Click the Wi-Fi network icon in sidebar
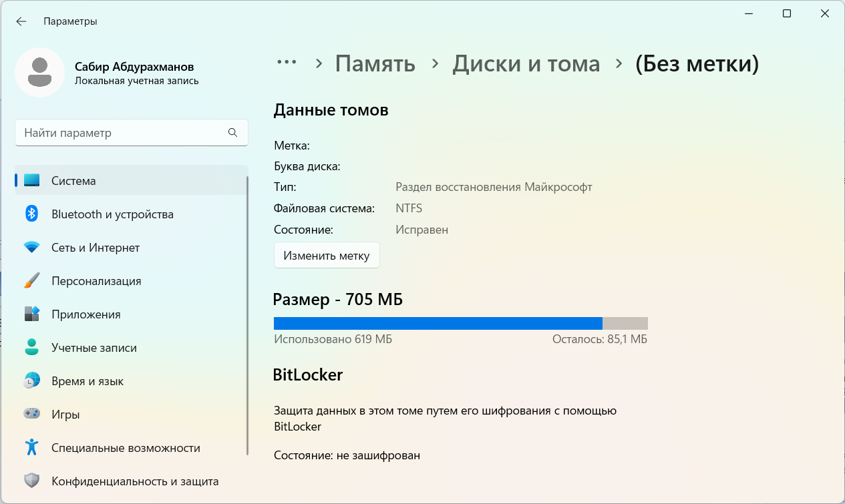This screenshot has height=504, width=845. pos(31,248)
